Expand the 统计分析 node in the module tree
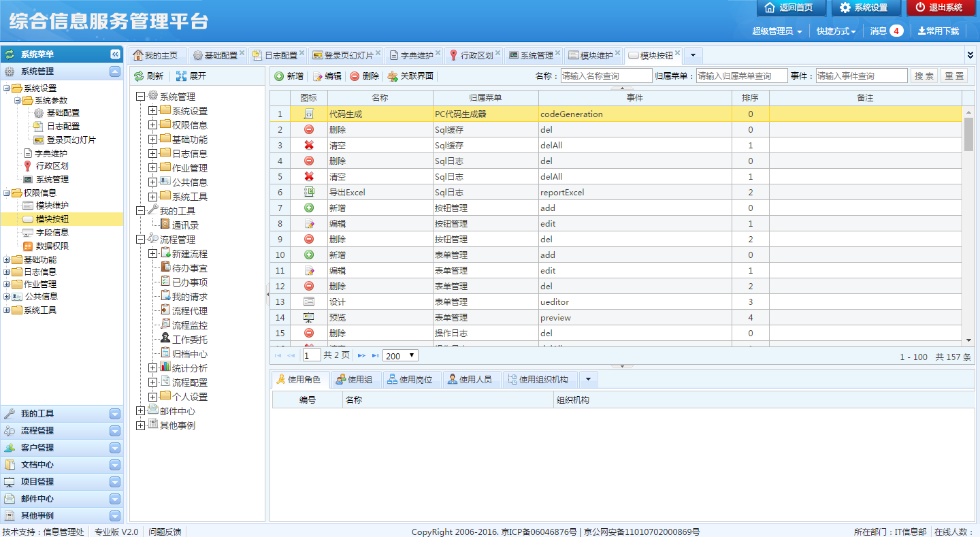The height and width of the screenshot is (537, 980). 152,368
